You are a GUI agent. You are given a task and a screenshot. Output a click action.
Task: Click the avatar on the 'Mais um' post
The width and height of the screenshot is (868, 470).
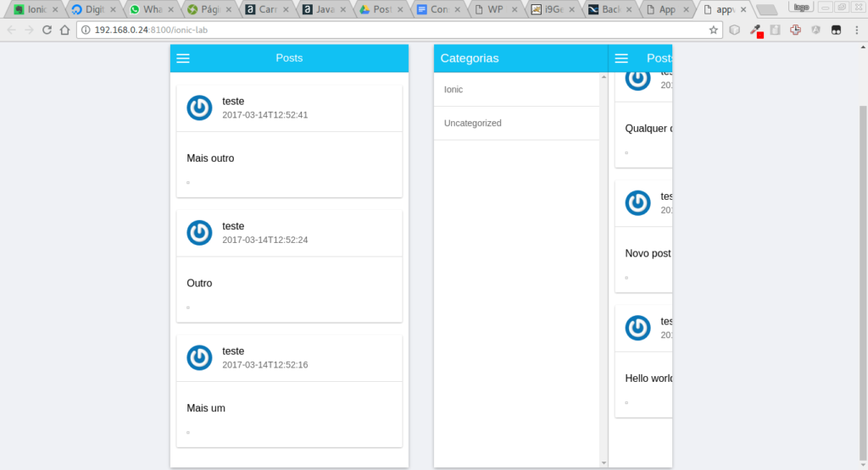[x=199, y=357]
